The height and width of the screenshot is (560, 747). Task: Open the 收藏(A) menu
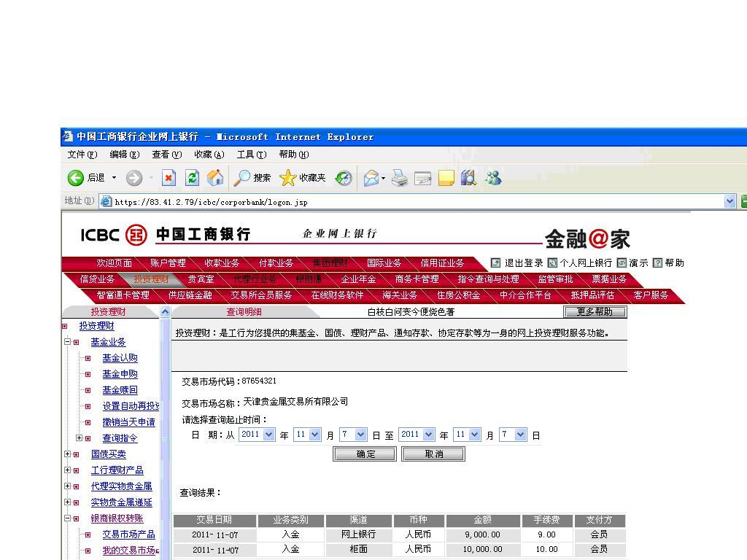click(x=209, y=155)
